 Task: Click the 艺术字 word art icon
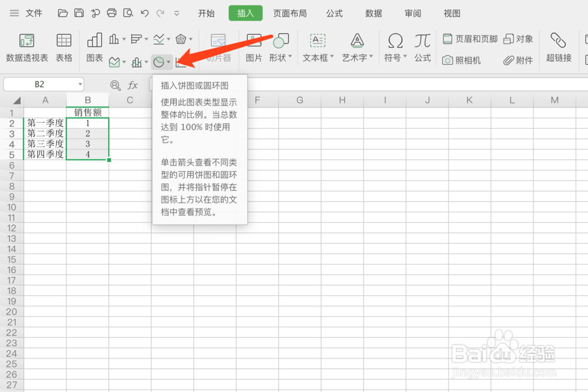[x=357, y=41]
